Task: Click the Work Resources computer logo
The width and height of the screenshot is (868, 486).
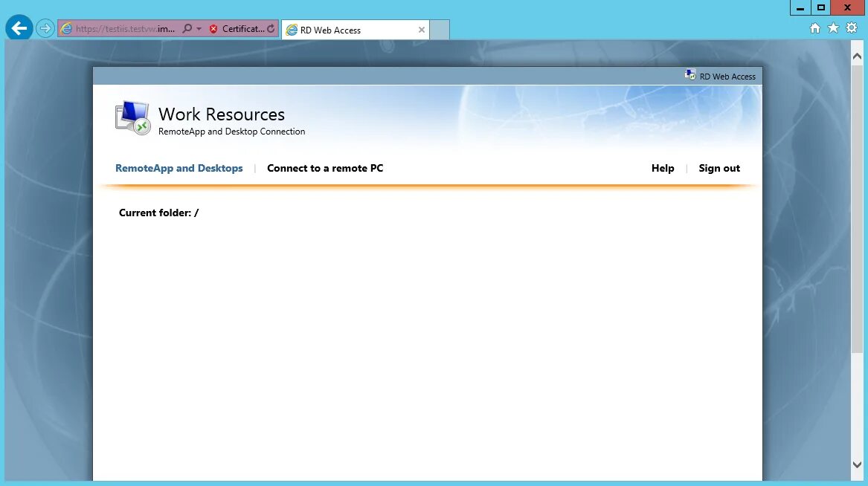Action: tap(133, 117)
